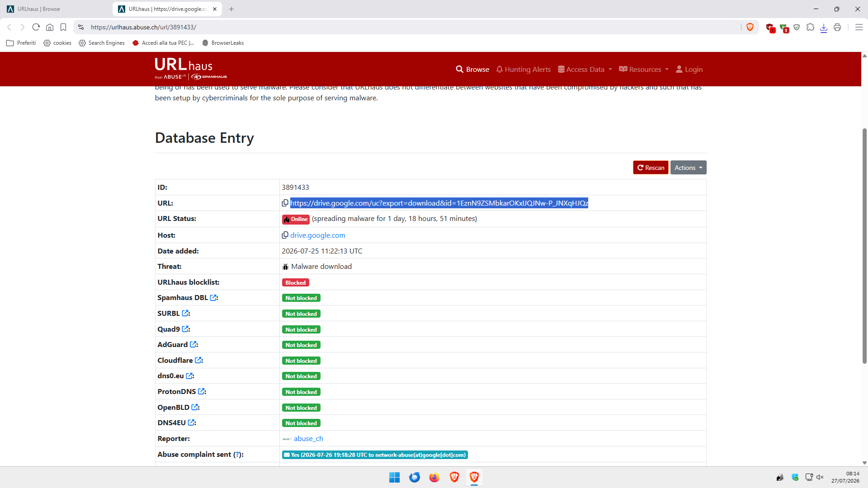Close the current URLhaus drive.google tab
868x488 pixels.
tap(215, 9)
